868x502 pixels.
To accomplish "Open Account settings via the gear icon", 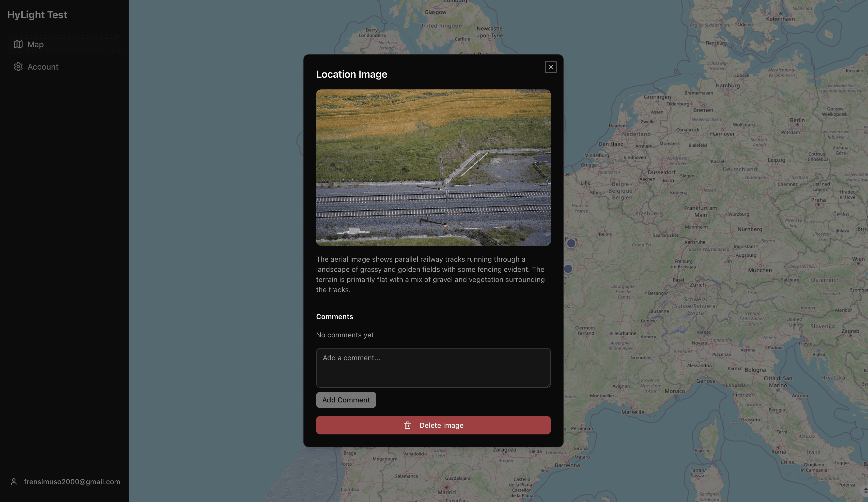I will (x=18, y=67).
